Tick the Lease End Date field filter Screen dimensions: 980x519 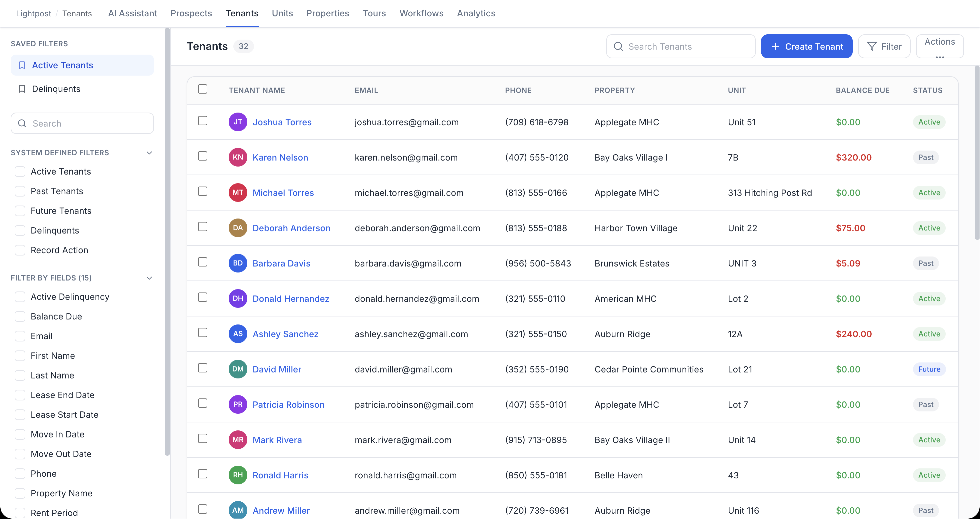click(x=20, y=395)
